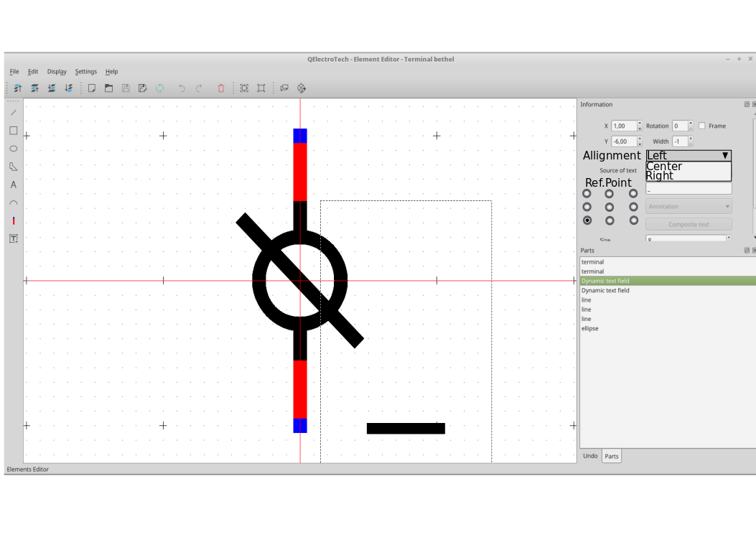Click the green reload icon
The height and width of the screenshot is (535, 756).
(x=159, y=88)
